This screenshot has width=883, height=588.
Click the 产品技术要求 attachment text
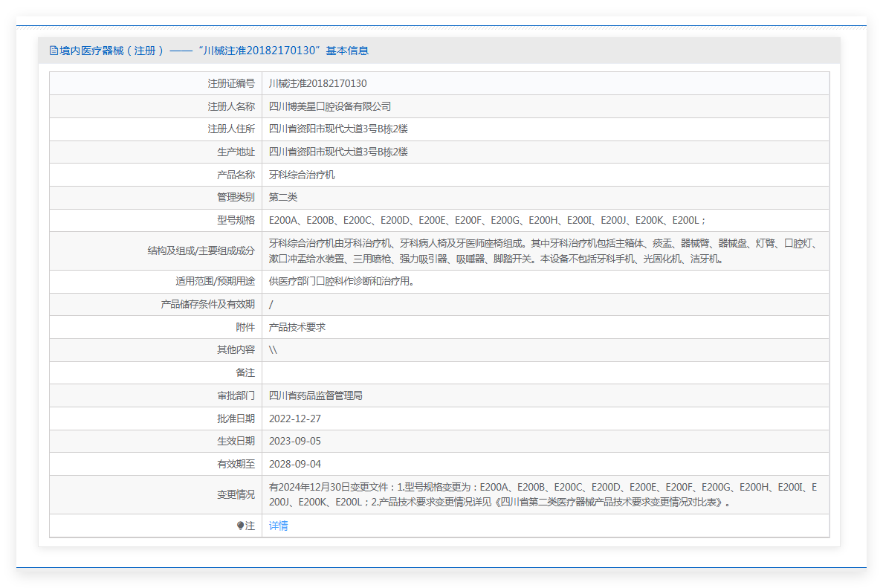pyautogui.click(x=297, y=327)
